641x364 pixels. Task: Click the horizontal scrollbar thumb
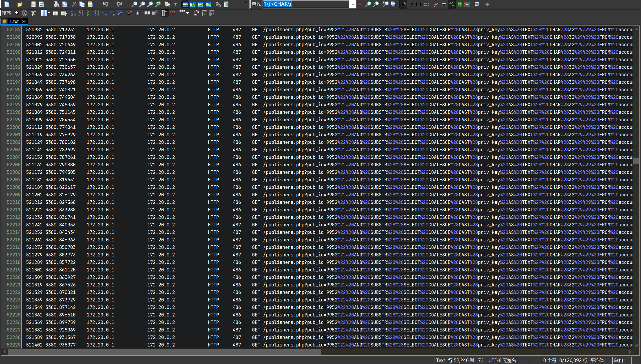pyautogui.click(x=164, y=352)
